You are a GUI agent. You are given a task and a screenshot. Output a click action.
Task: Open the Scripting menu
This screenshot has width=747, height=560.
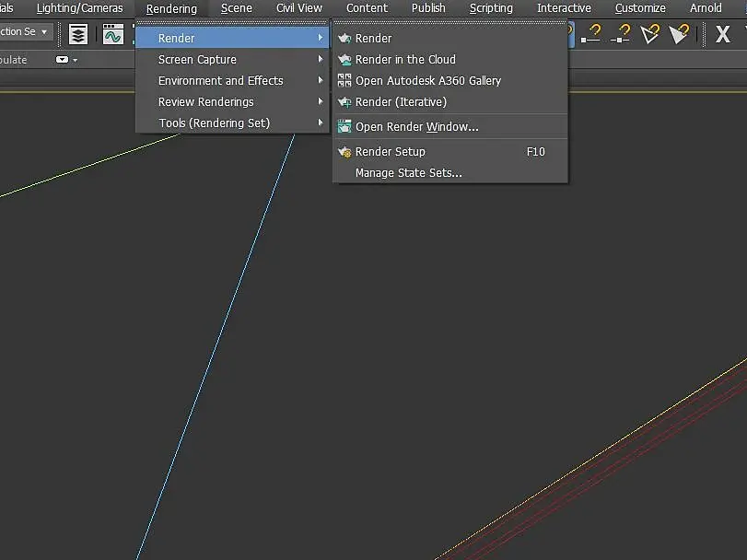(491, 8)
